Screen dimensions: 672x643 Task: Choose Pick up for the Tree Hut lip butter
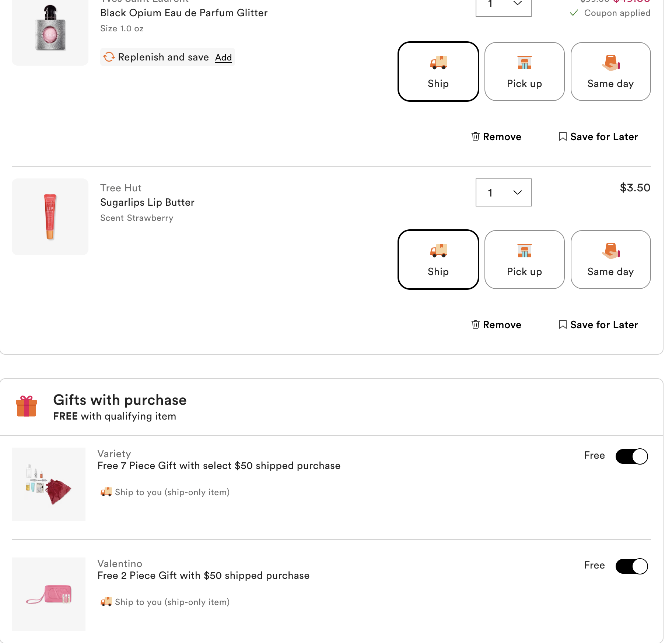coord(524,259)
